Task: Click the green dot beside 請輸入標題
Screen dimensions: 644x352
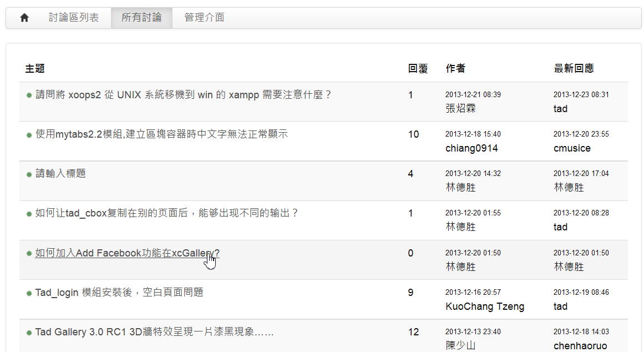Action: (29, 174)
